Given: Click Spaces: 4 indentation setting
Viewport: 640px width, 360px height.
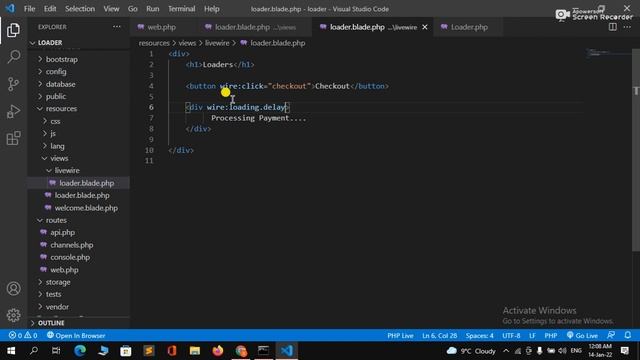Looking at the screenshot, I should point(480,336).
